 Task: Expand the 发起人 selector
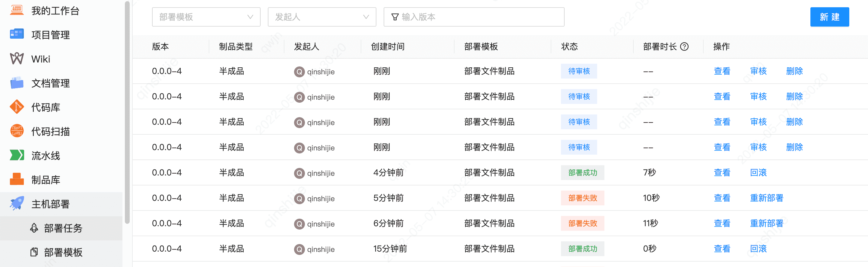pyautogui.click(x=322, y=17)
